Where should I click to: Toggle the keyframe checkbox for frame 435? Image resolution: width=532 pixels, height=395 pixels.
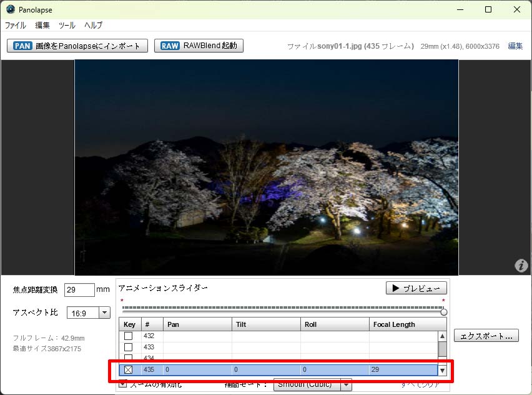[128, 369]
